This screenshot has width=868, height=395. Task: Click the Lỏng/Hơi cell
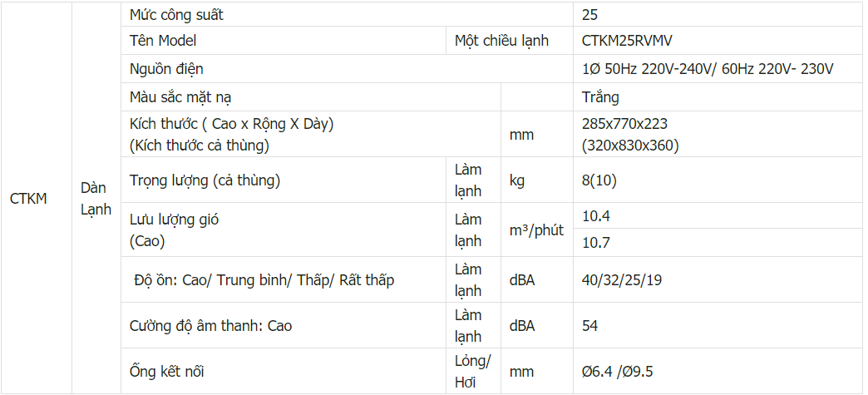pos(473,372)
